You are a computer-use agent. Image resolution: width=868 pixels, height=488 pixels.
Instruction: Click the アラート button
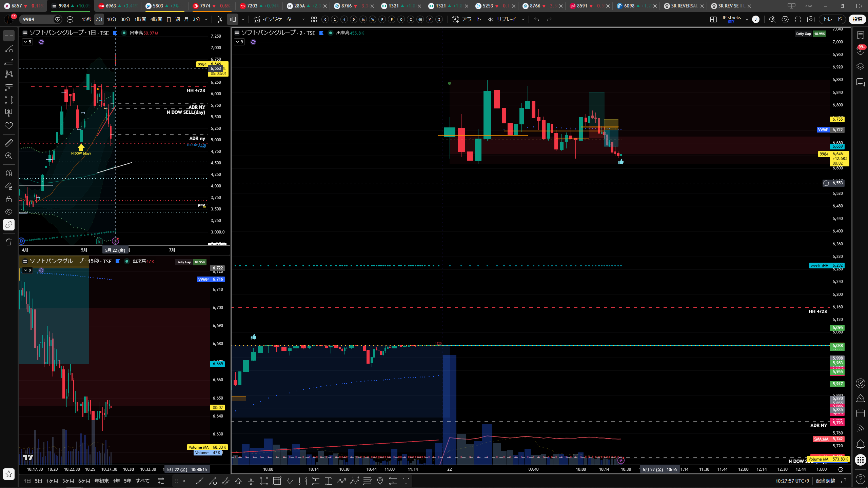[467, 19]
